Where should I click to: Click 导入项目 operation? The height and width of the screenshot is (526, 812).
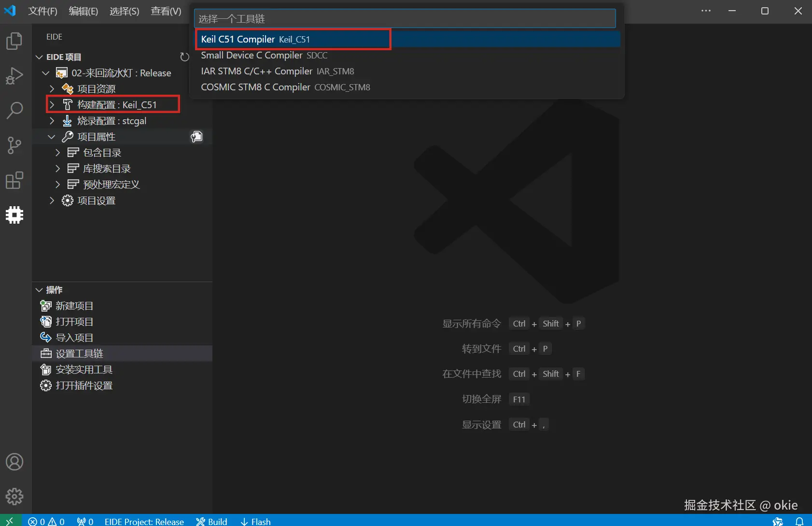click(122, 338)
